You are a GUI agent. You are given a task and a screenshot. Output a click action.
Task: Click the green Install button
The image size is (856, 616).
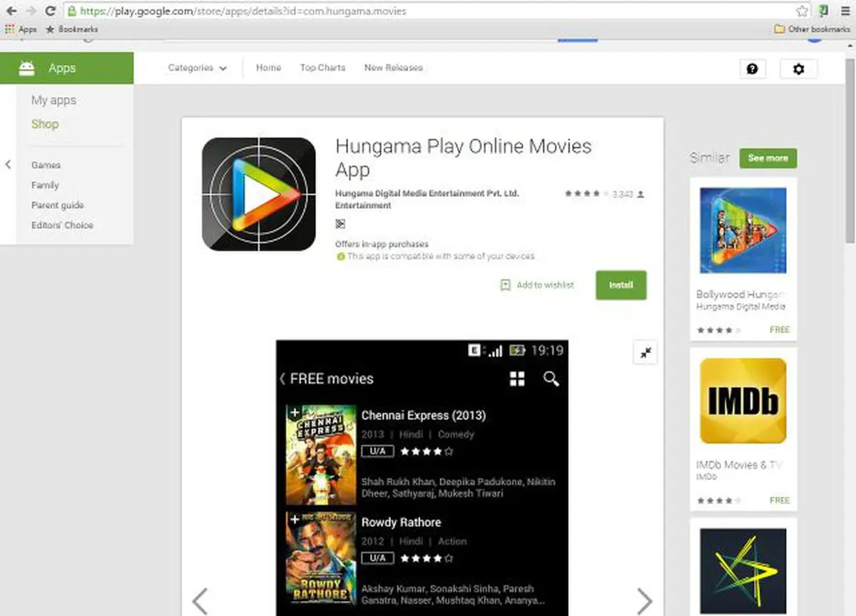click(x=621, y=285)
